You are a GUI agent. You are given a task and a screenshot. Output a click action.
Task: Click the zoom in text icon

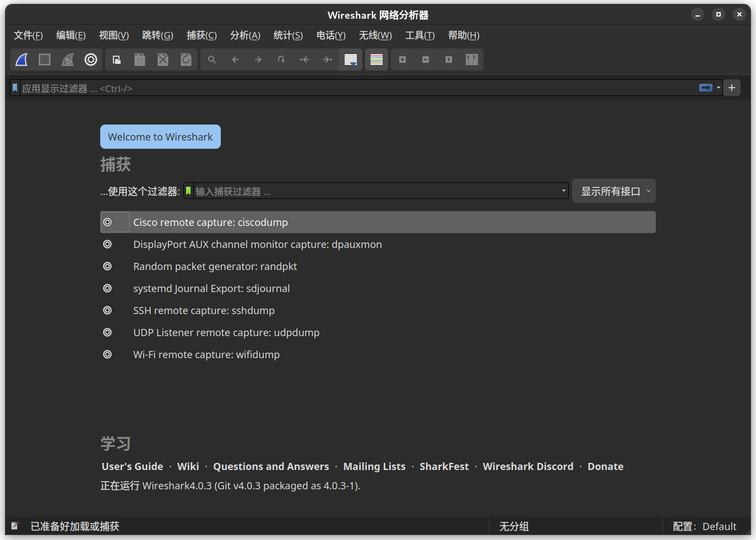click(x=403, y=60)
